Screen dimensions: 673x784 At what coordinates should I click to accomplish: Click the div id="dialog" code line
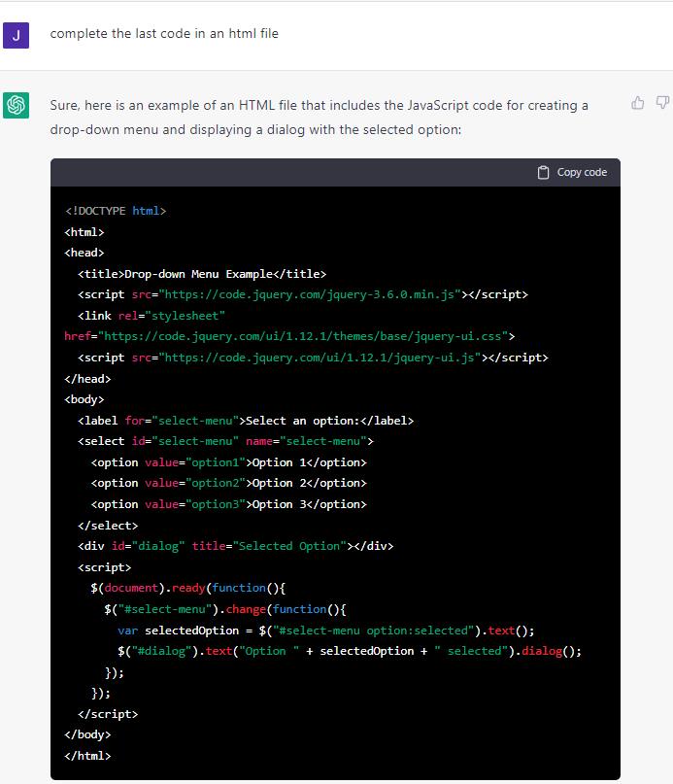coord(235,546)
